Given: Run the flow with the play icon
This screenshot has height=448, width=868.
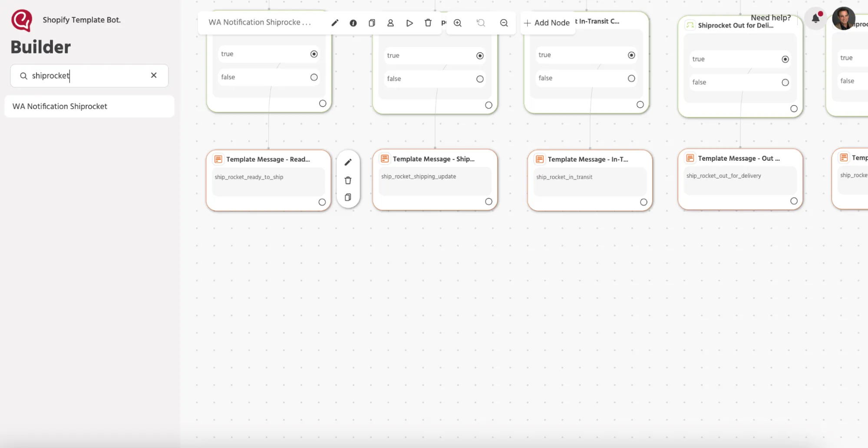Looking at the screenshot, I should tap(409, 23).
